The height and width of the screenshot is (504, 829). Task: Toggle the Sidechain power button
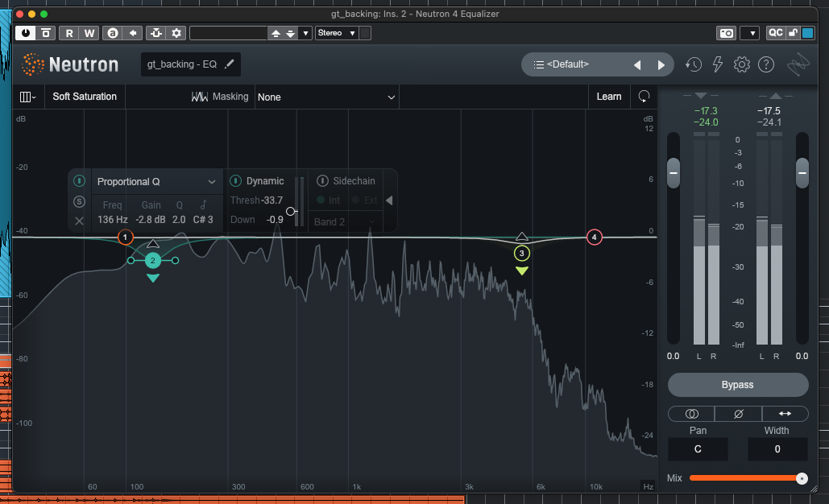(x=322, y=180)
